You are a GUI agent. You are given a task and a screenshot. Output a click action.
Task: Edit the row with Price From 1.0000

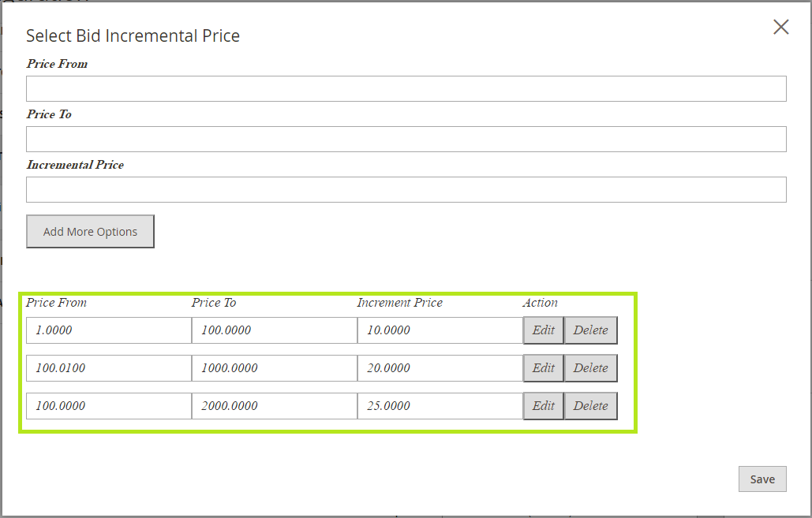point(543,330)
